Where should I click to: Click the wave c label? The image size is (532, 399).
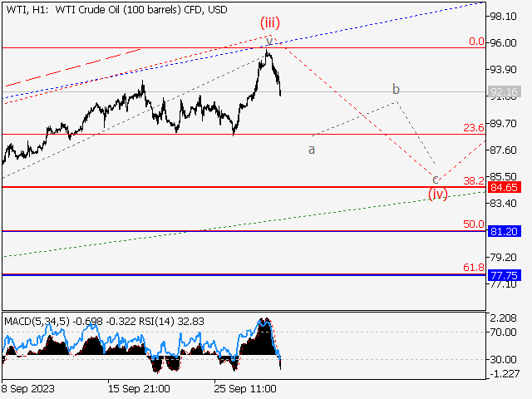click(x=436, y=180)
